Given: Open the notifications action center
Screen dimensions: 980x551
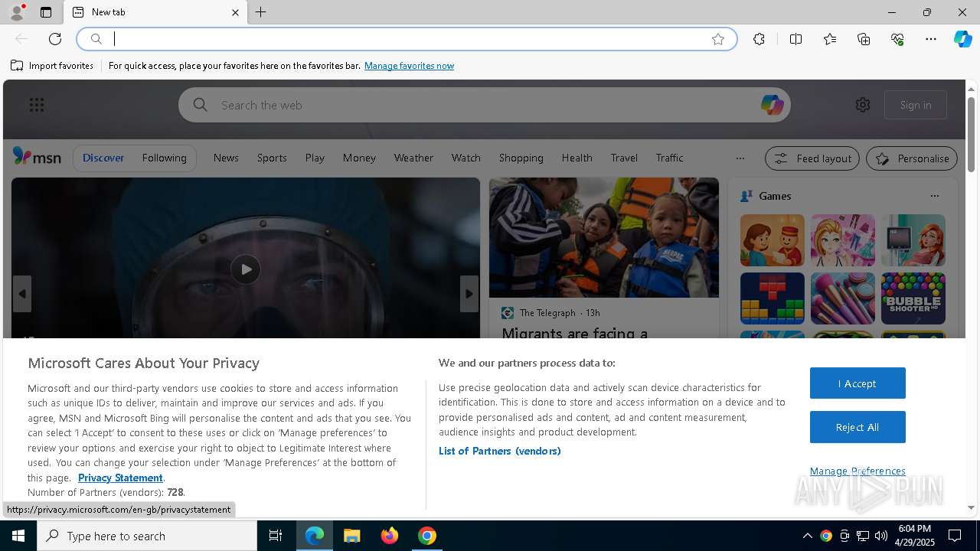Looking at the screenshot, I should pyautogui.click(x=955, y=536).
